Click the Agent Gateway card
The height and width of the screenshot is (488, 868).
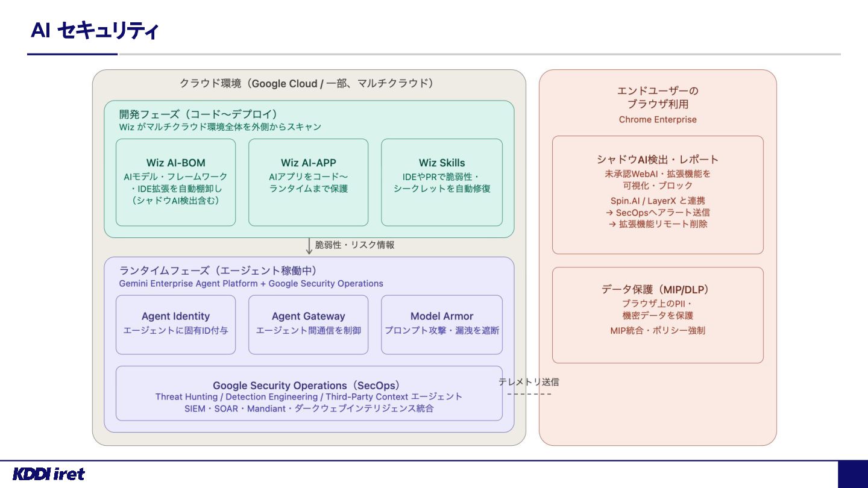308,325
